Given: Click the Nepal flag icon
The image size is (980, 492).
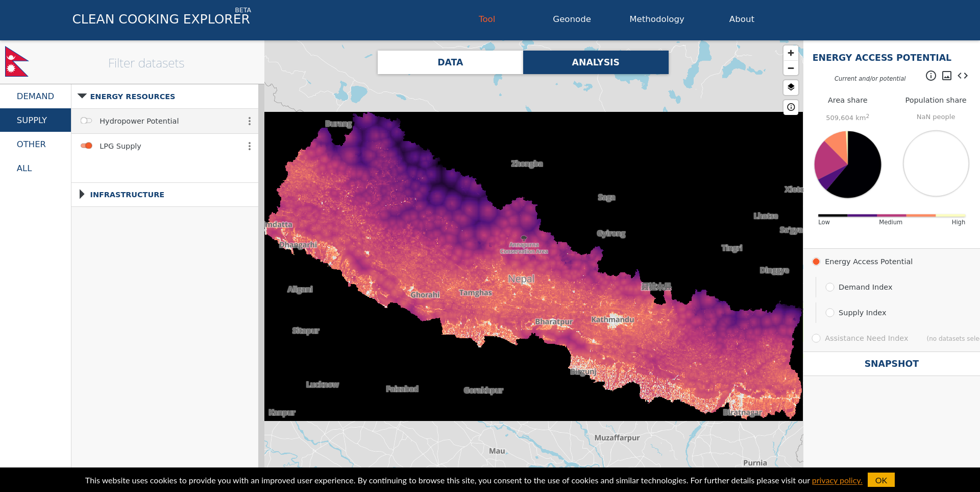Looking at the screenshot, I should (x=16, y=62).
